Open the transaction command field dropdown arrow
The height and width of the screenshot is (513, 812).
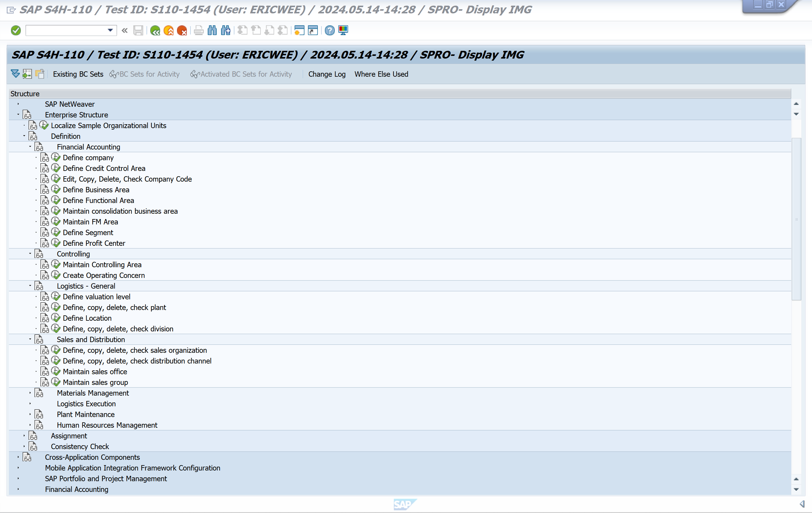point(110,30)
